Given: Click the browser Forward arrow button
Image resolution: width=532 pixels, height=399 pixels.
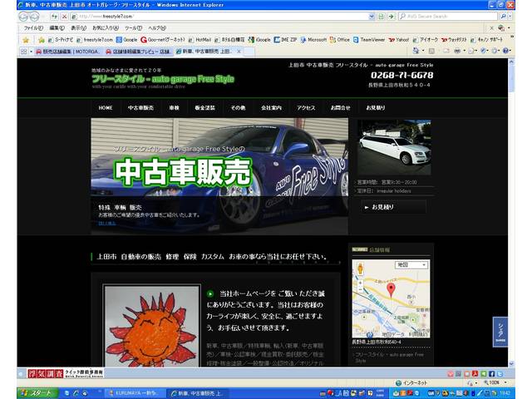Looking at the screenshot, I should pyautogui.click(x=34, y=16).
